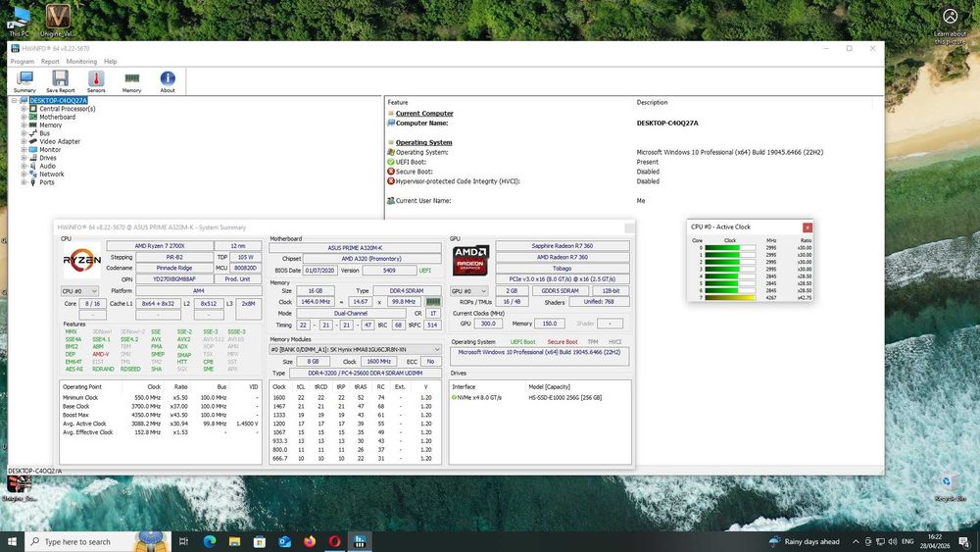Click the Memory toolbar icon
980x552 pixels.
coord(131,81)
